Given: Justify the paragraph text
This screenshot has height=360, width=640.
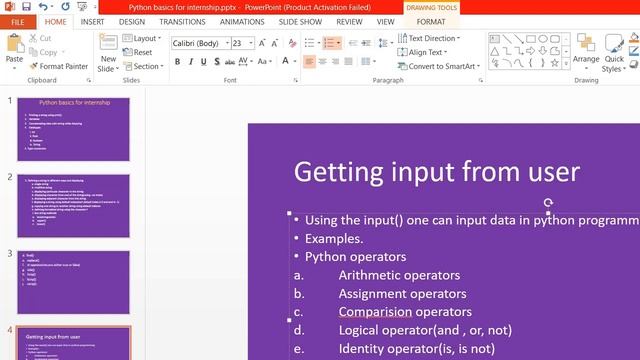Looking at the screenshot, I should [349, 62].
